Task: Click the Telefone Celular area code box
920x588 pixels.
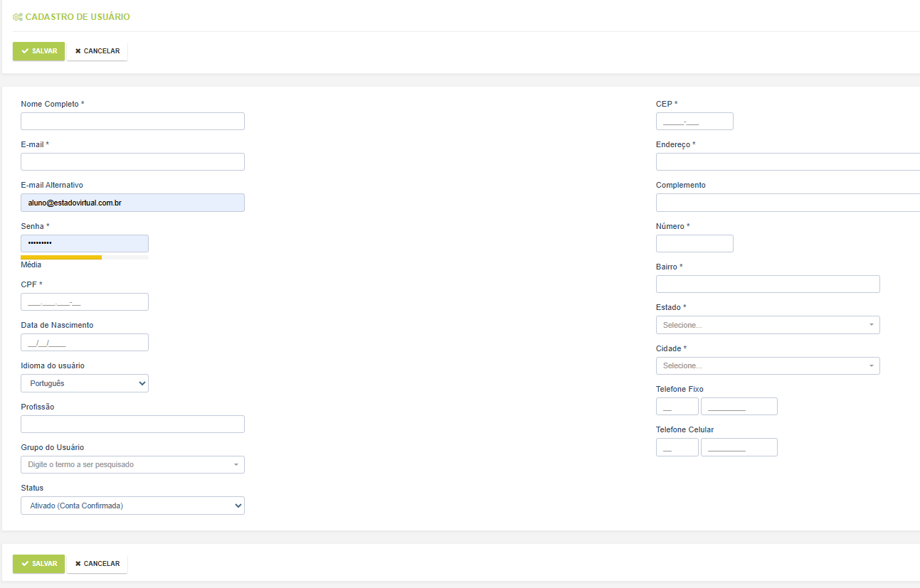Action: (x=677, y=447)
